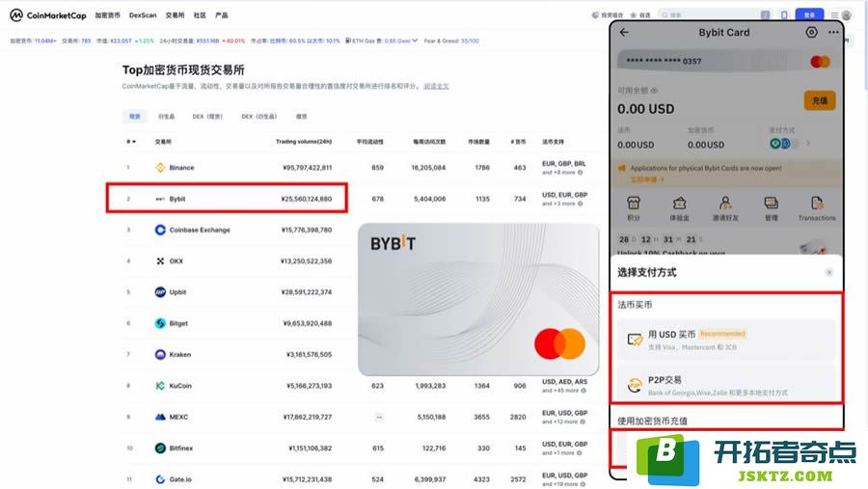Open the 加密货币 menu in the top navigation
868x489 pixels.
(107, 15)
